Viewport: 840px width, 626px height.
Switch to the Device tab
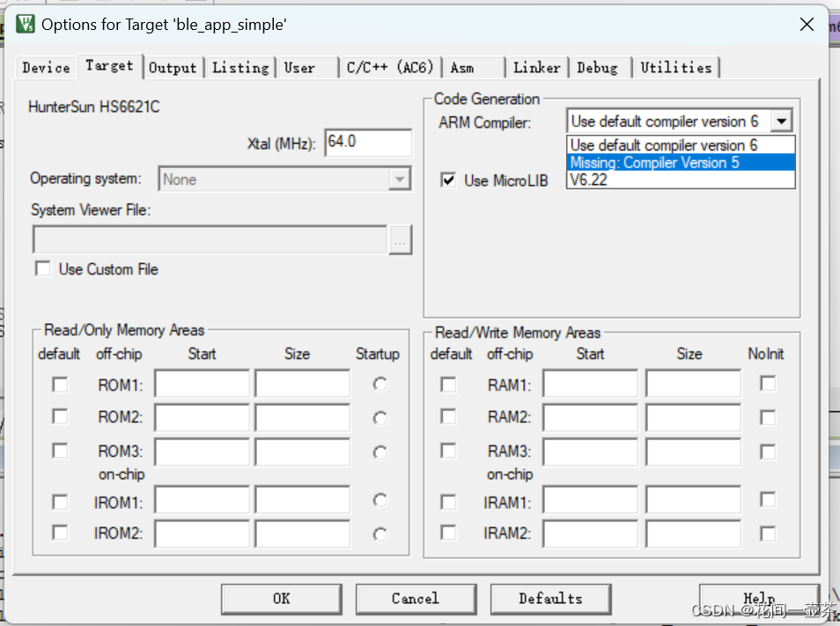pyautogui.click(x=46, y=68)
